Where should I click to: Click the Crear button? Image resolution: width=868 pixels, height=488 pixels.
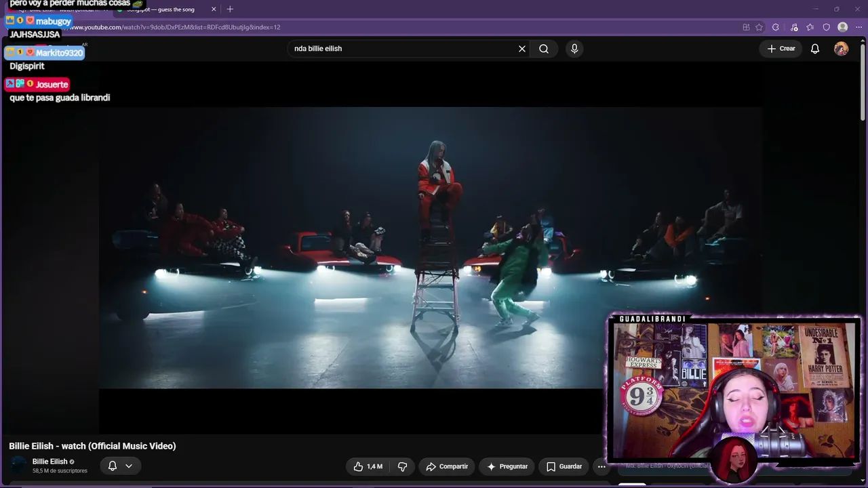pos(781,49)
